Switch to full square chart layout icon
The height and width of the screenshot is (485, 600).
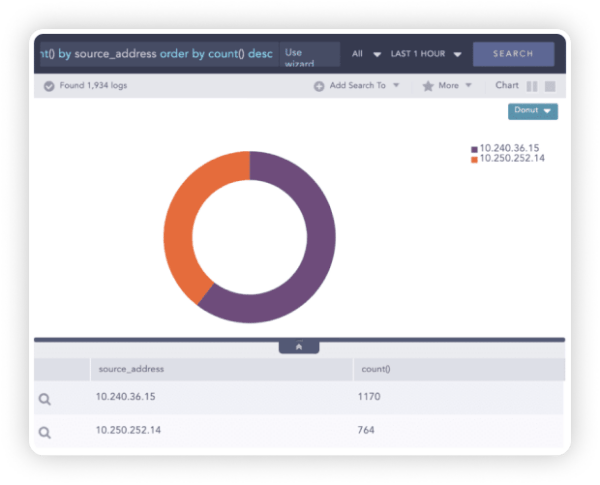click(x=550, y=86)
